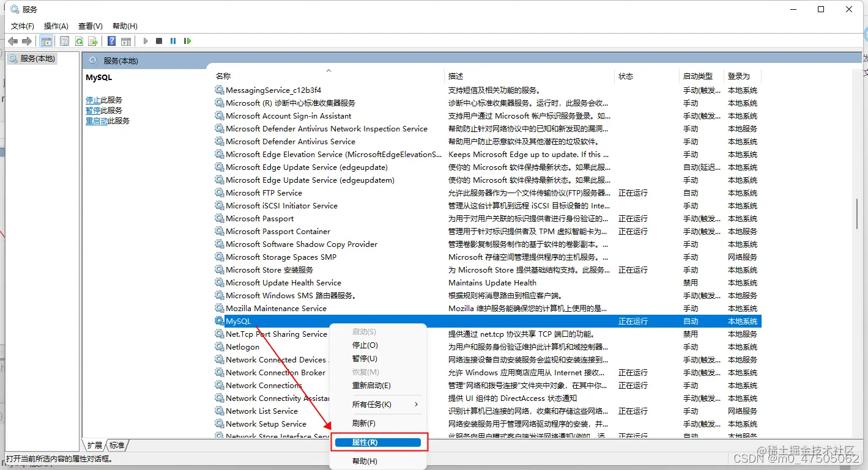
Task: Click the Stop Service square icon
Action: coord(159,41)
